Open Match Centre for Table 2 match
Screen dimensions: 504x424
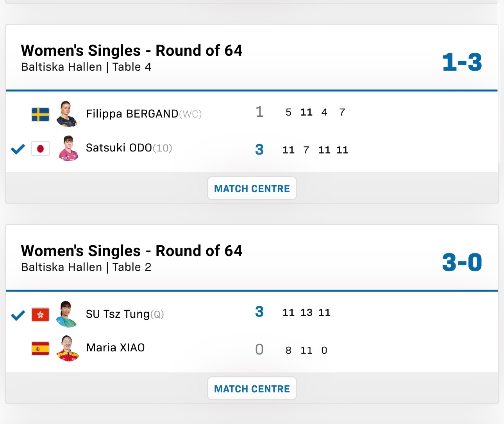tap(252, 389)
